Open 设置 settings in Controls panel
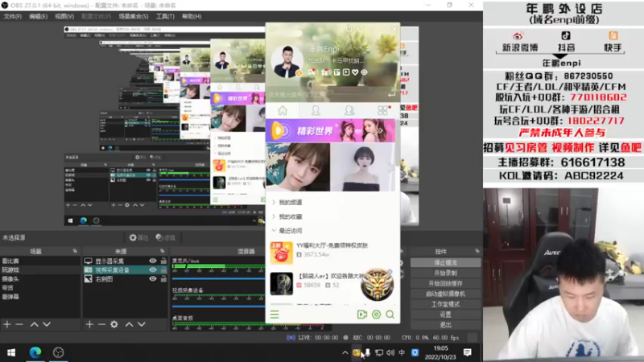 [x=445, y=315]
